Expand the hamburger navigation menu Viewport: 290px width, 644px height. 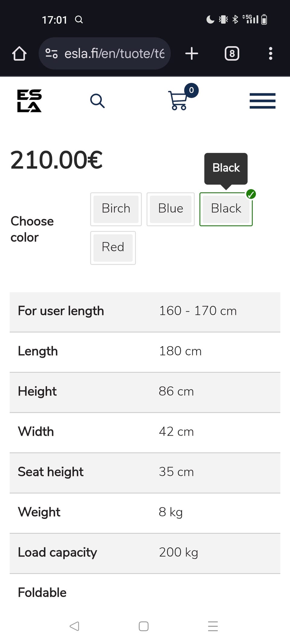click(x=262, y=101)
